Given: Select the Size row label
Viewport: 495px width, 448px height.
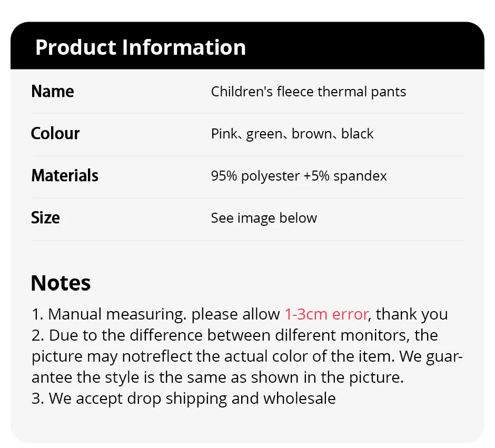Looking at the screenshot, I should pos(46,218).
